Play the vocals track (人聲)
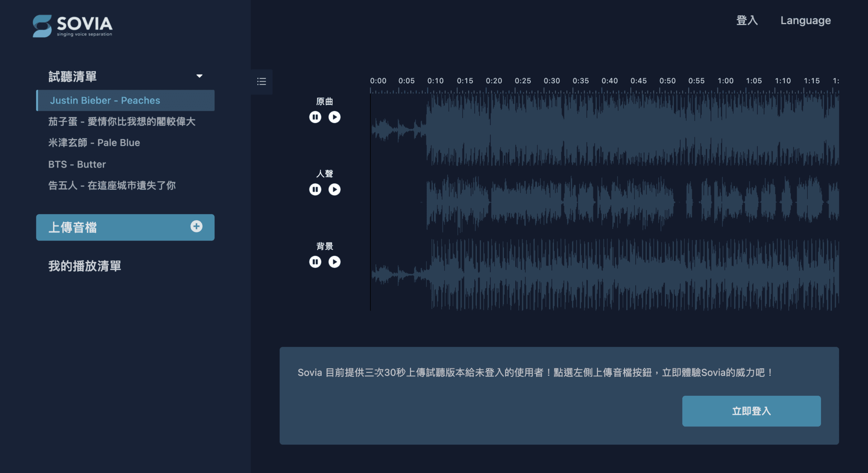 [334, 189]
